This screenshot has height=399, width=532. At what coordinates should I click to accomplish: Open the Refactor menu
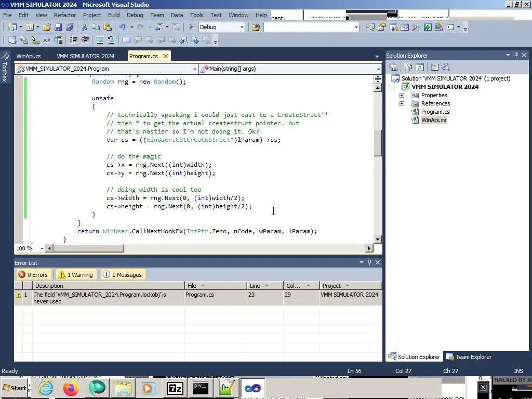click(x=65, y=15)
